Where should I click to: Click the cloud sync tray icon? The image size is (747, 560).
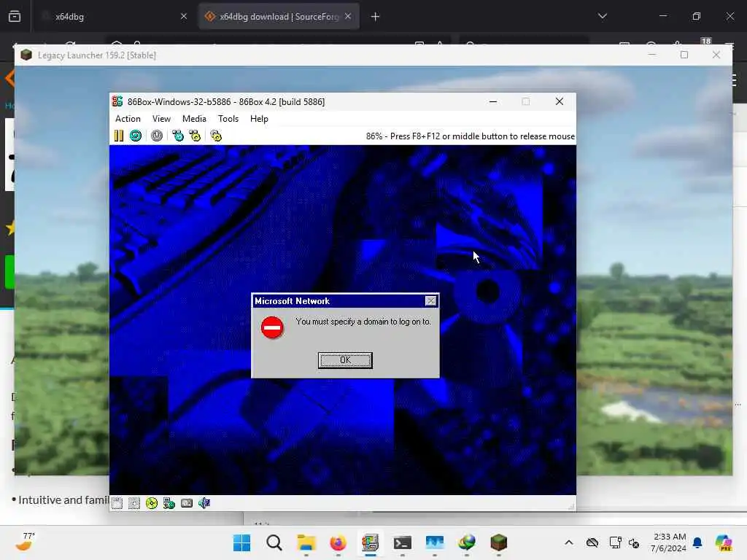[x=592, y=542]
